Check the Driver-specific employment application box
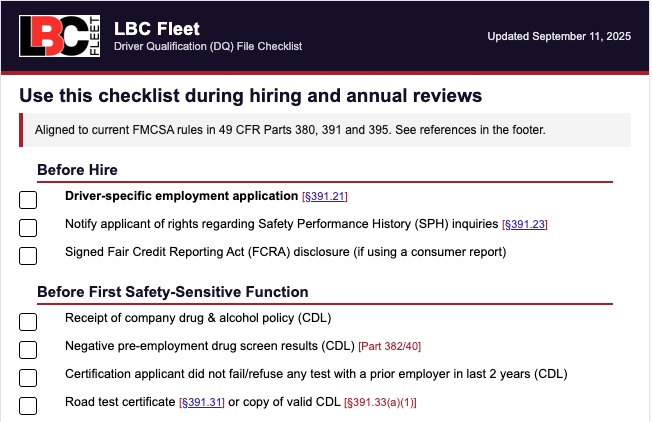The height and width of the screenshot is (422, 652). (28, 200)
